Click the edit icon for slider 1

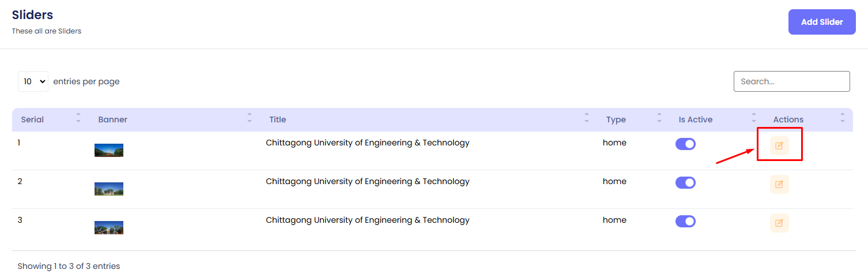coord(779,145)
